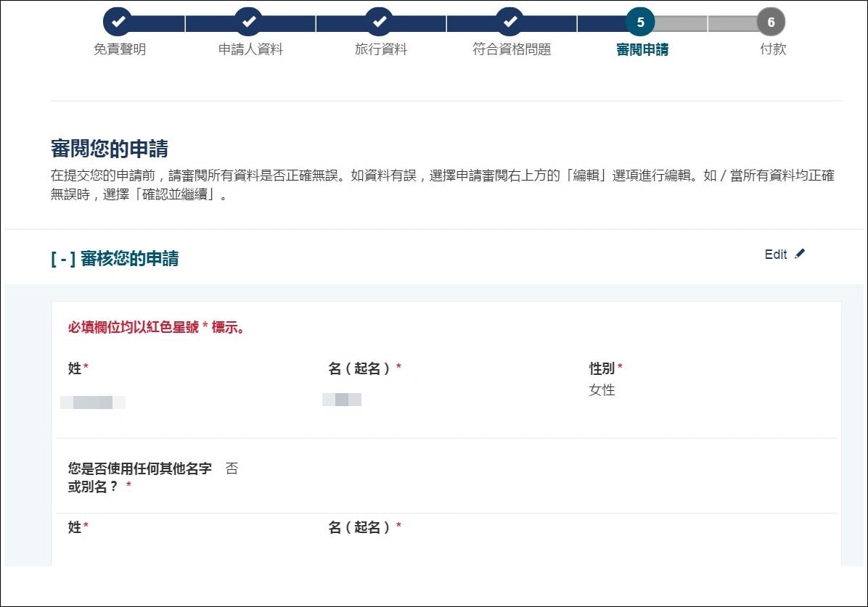Click the 申請人資料 step checkmark circle
Viewport: 868px width, 607px height.
pyautogui.click(x=248, y=22)
